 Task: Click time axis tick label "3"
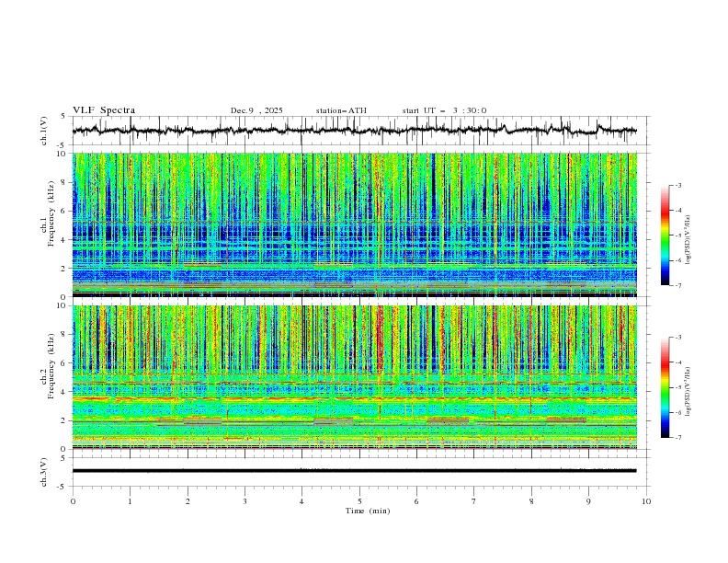pos(245,501)
